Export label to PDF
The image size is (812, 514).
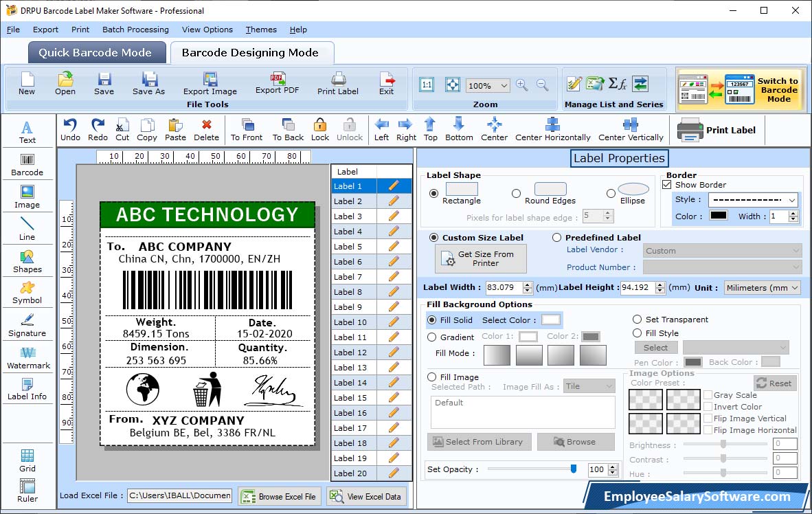coord(277,83)
